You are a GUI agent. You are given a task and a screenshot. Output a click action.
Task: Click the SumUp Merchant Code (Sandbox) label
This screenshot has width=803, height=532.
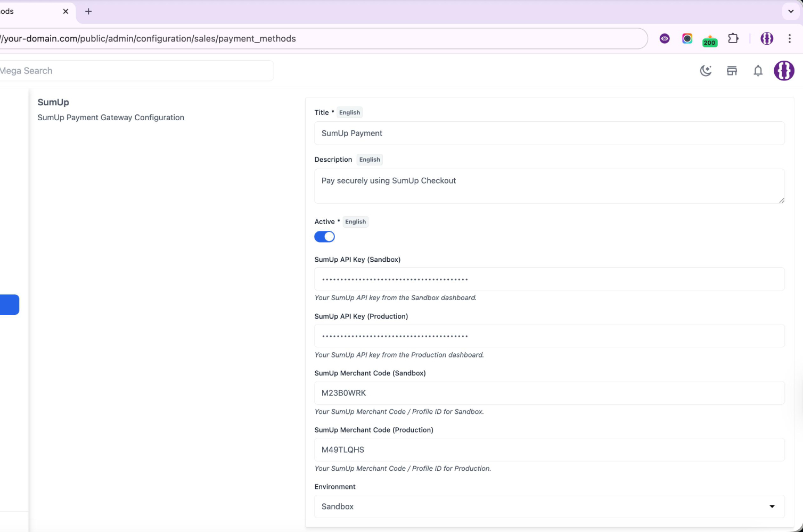[370, 373]
